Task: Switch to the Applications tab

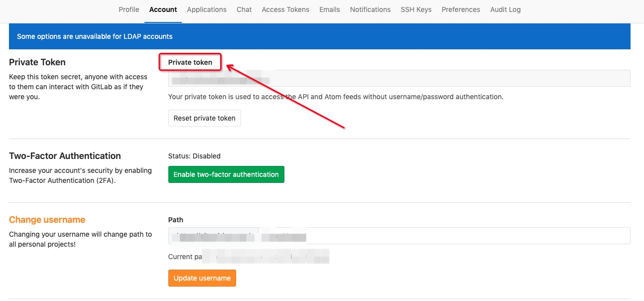Action: 207,9
